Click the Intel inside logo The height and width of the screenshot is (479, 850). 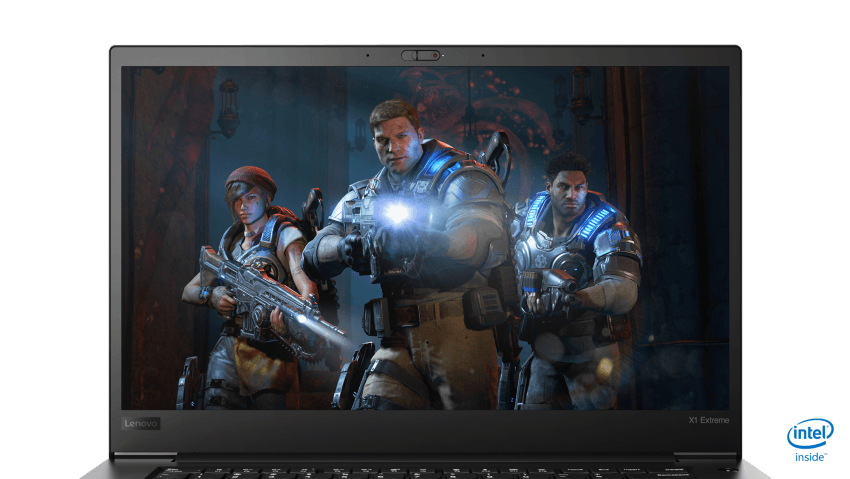(x=810, y=440)
